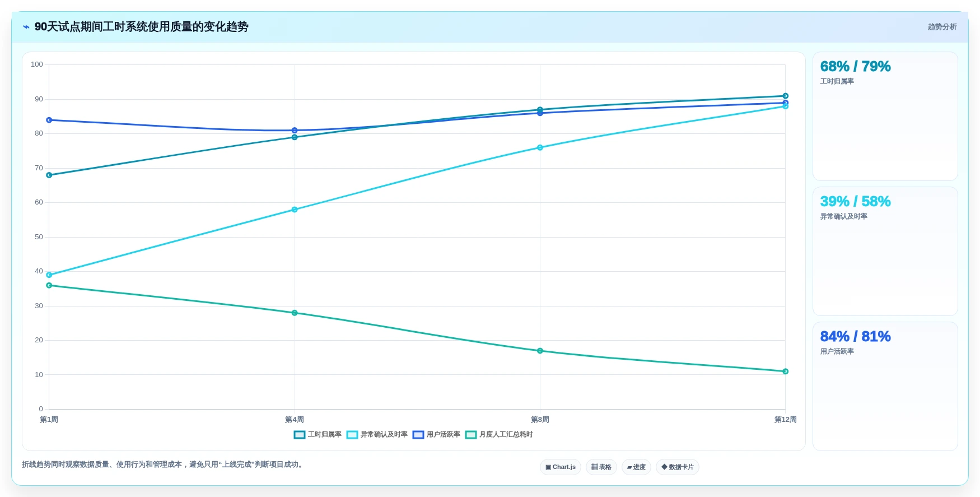Click the 68% / 79% stat value

[855, 67]
